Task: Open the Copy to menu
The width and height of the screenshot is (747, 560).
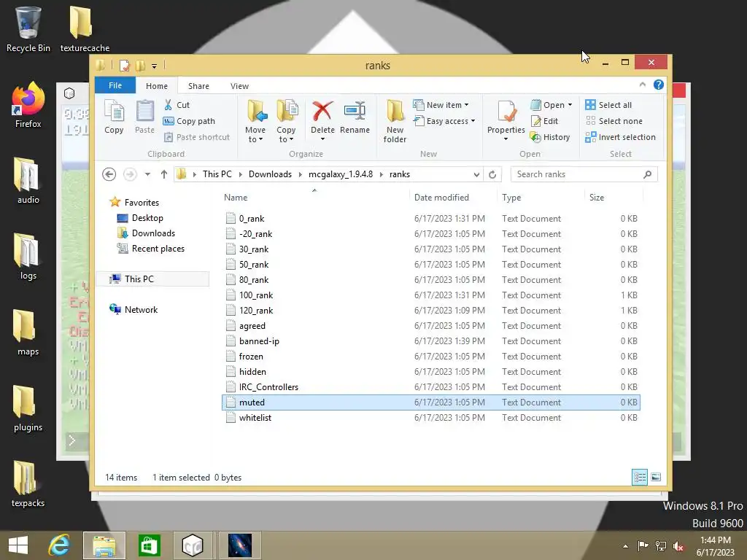Action: (x=286, y=121)
